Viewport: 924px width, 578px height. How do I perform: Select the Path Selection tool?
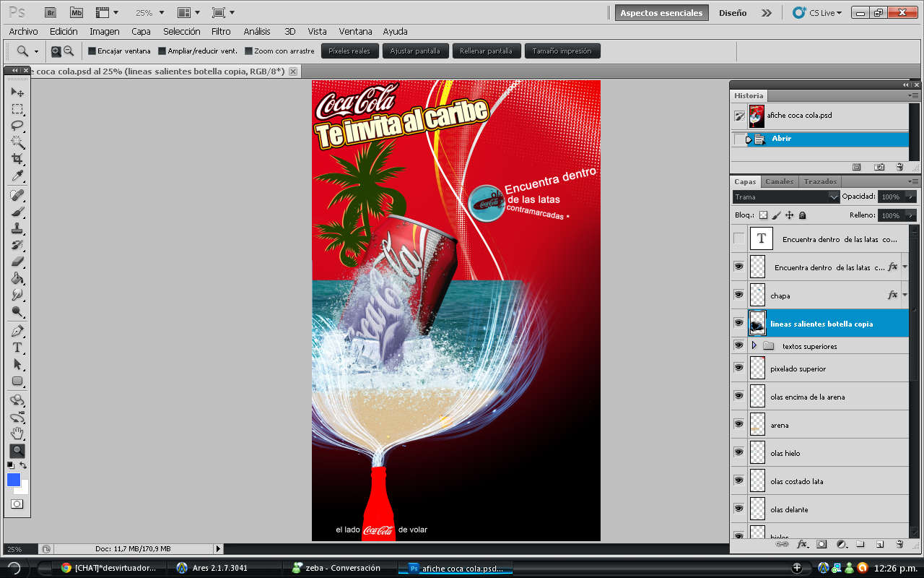[x=17, y=364]
